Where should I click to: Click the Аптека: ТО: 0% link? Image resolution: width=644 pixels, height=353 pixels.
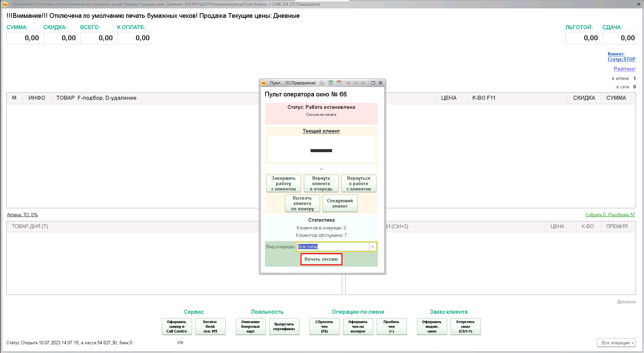click(22, 215)
